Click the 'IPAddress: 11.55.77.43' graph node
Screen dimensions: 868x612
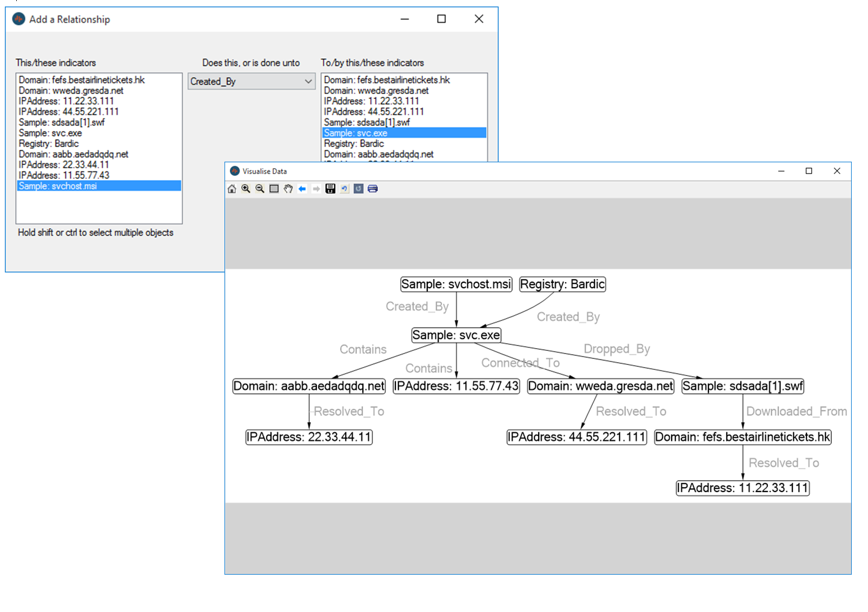tap(456, 386)
